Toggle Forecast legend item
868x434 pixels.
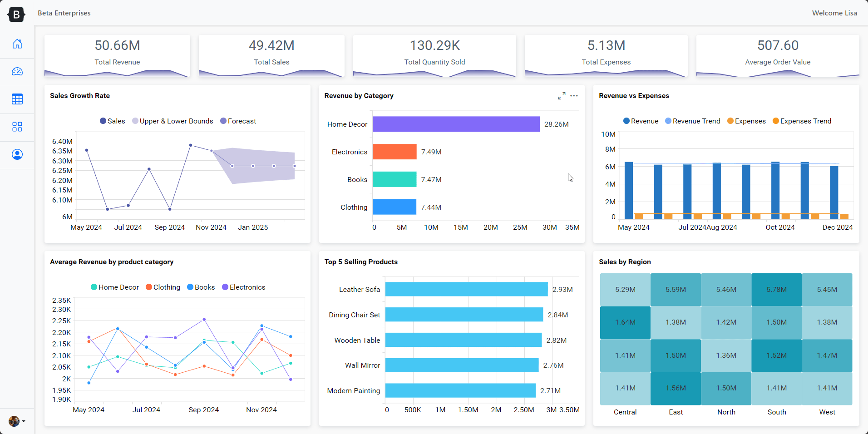tap(238, 121)
